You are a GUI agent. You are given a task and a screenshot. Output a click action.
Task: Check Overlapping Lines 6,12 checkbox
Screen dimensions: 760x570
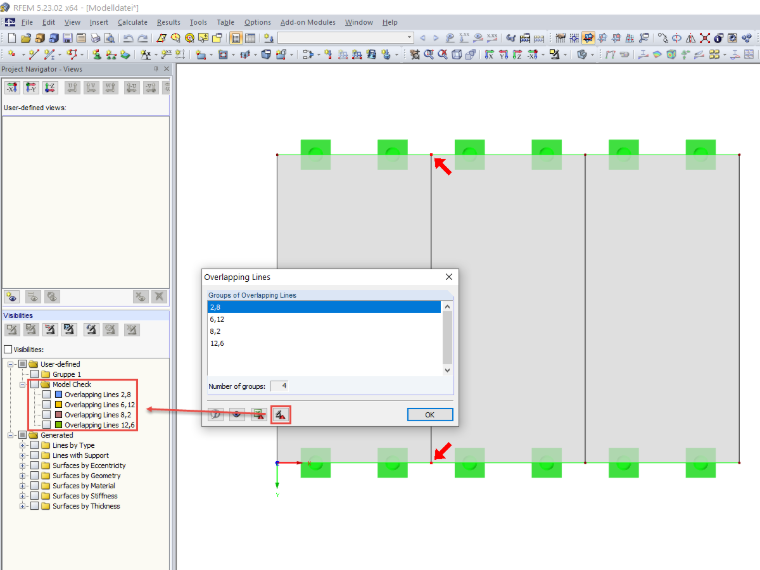47,404
